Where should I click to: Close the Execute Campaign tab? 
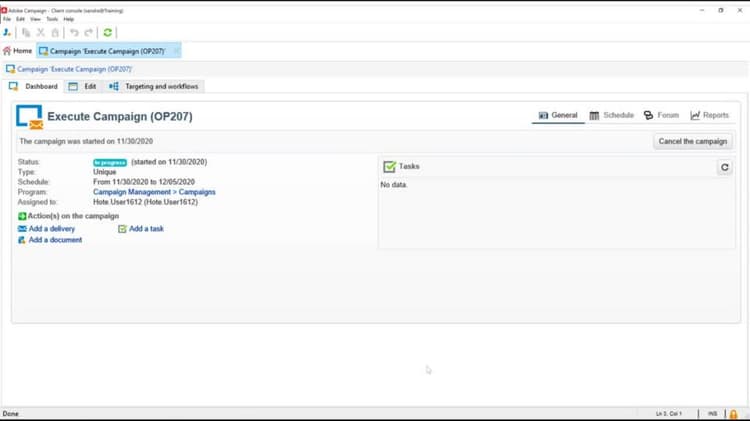pyautogui.click(x=176, y=51)
